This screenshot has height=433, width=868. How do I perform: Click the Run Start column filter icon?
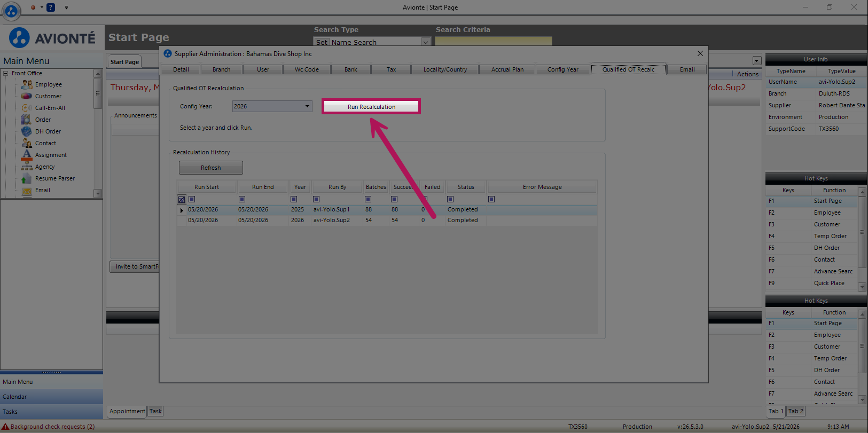click(x=192, y=199)
